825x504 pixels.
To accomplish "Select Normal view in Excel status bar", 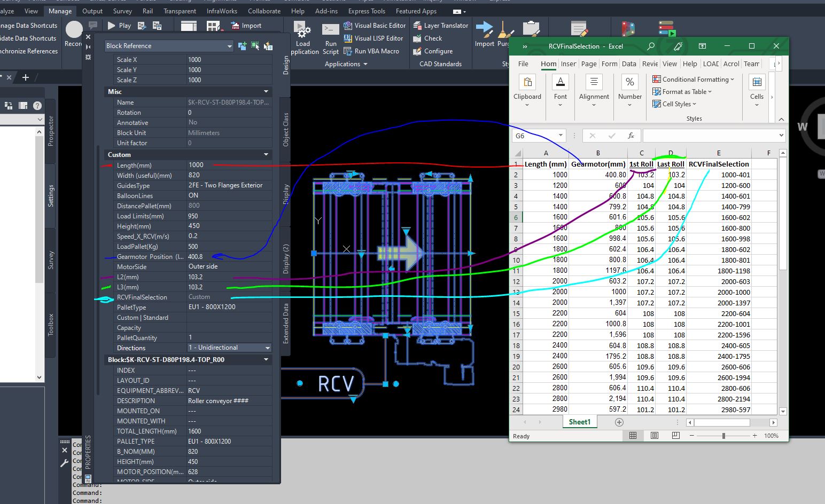I will pyautogui.click(x=633, y=436).
